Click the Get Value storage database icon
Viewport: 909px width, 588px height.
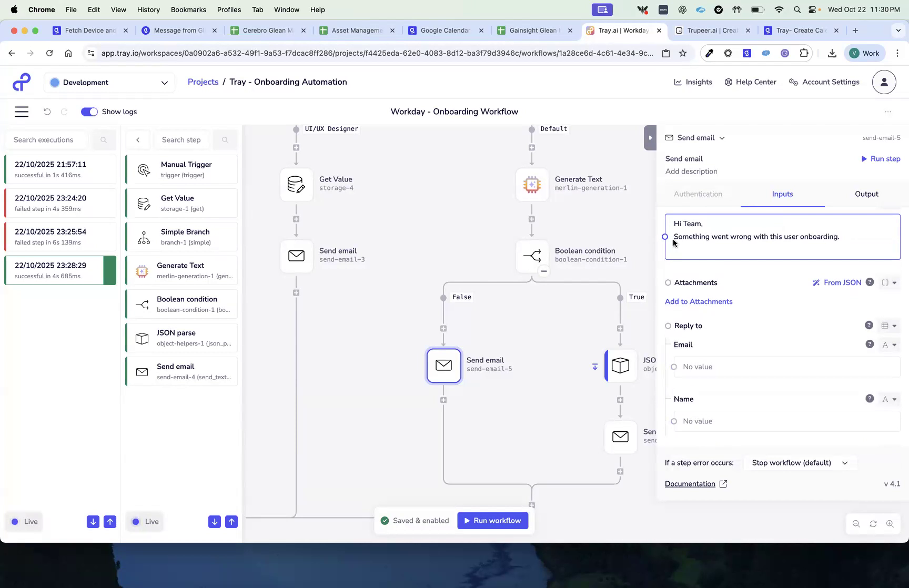point(296,185)
